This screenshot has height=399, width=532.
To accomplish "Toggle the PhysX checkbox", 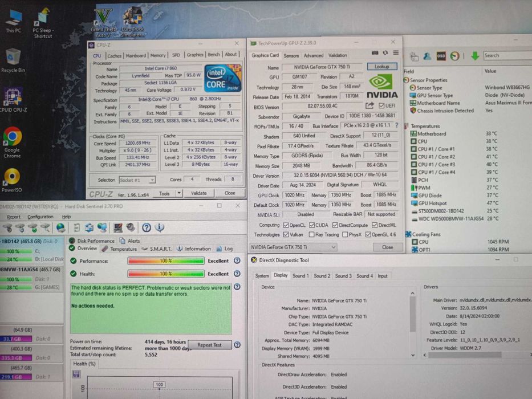I will pos(345,235).
